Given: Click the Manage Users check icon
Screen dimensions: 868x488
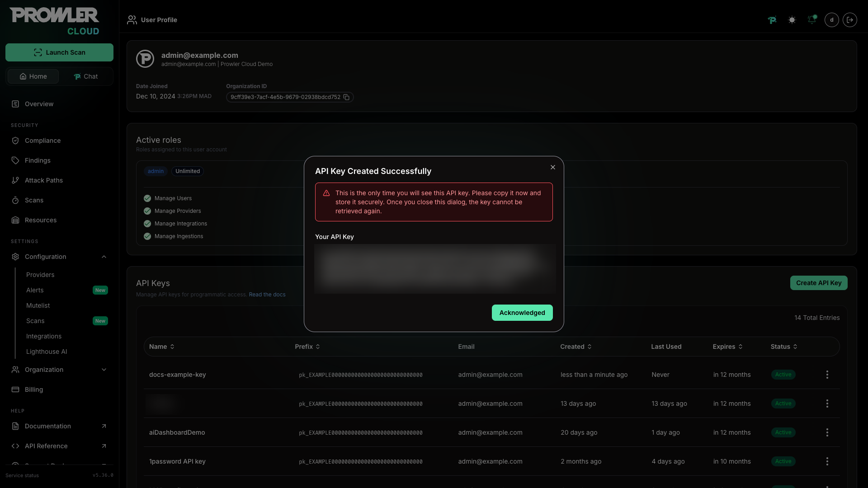Looking at the screenshot, I should click(147, 198).
